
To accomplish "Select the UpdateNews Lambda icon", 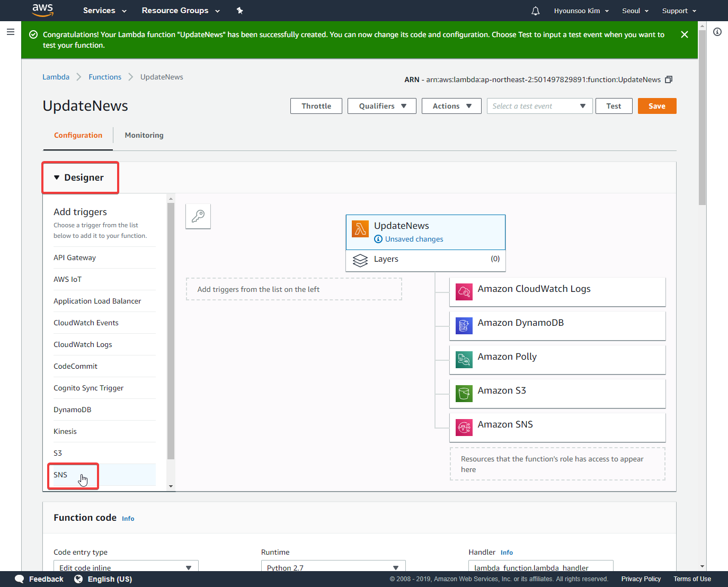I will coord(360,229).
